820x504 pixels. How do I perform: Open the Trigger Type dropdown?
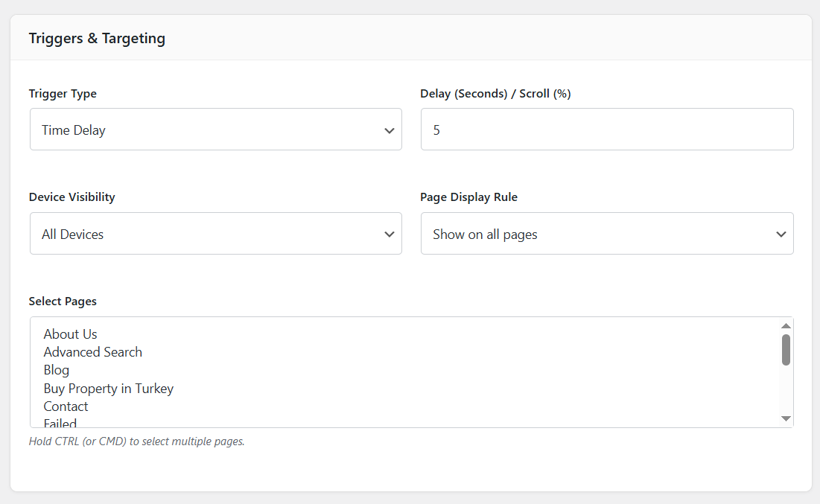click(216, 129)
